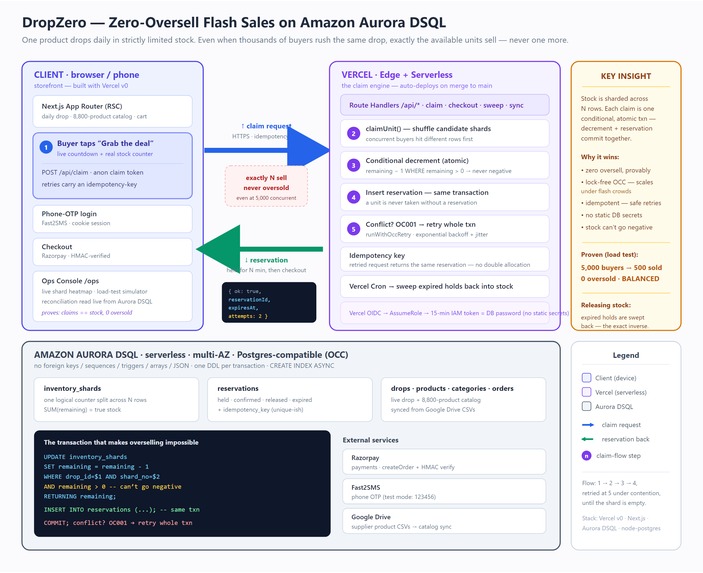703x573 pixels.
Task: Select the Vercel (serverless) legend swatch
Action: [586, 392]
